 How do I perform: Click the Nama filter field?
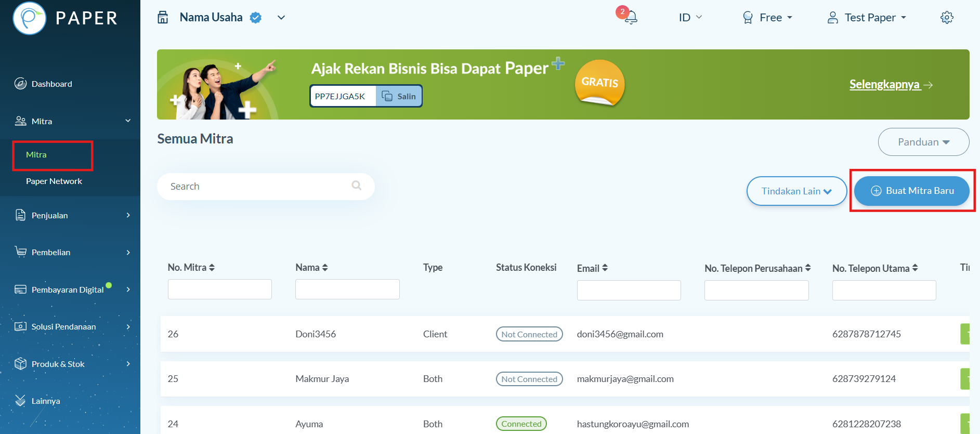tap(347, 289)
